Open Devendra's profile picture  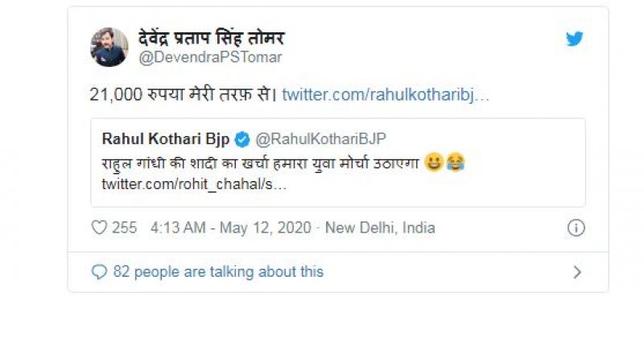point(109,47)
